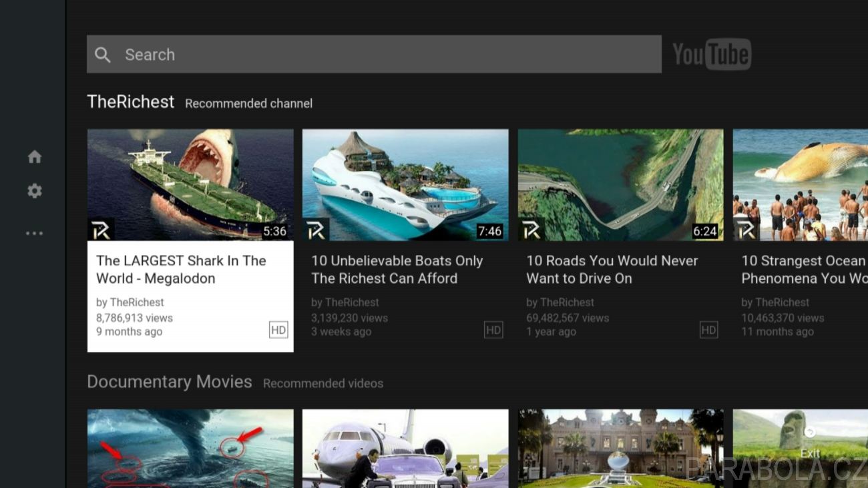
Task: Click '10 Strangest Ocean Phenomena' title
Action: 805,270
